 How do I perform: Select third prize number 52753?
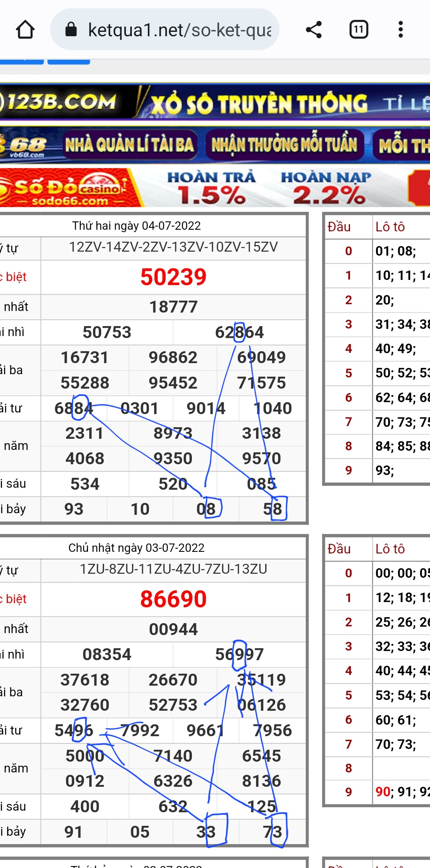(173, 705)
